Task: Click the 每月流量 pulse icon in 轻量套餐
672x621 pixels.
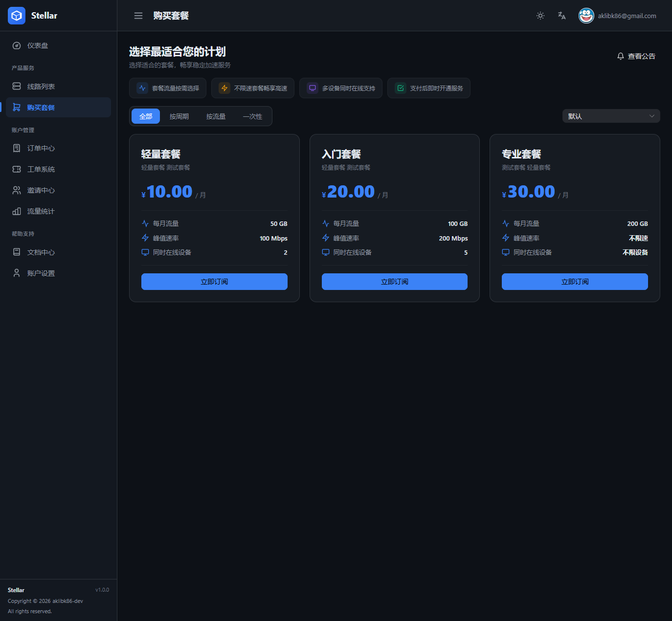Action: [x=145, y=223]
